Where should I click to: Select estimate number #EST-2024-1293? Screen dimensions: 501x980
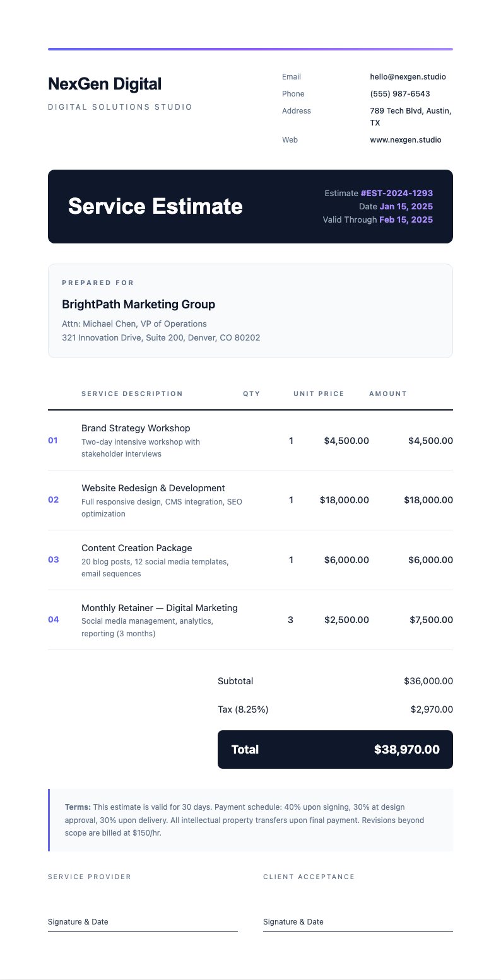coord(397,194)
